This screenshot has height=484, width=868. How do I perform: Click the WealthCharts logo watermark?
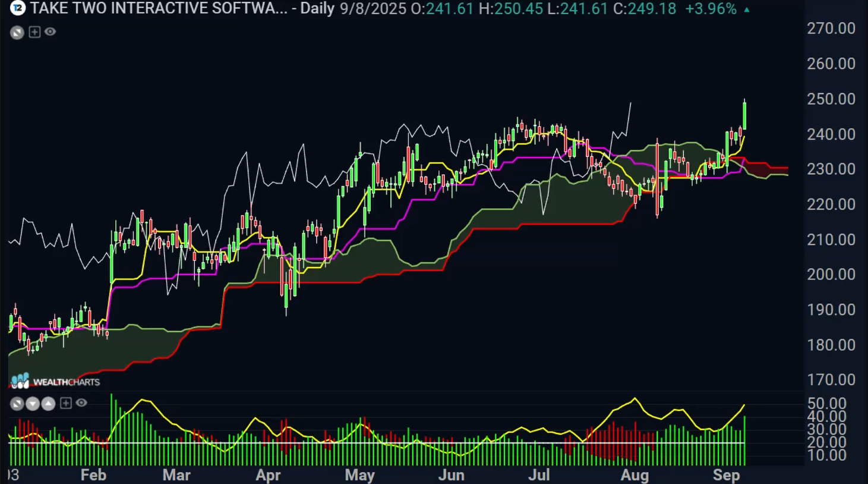click(55, 381)
